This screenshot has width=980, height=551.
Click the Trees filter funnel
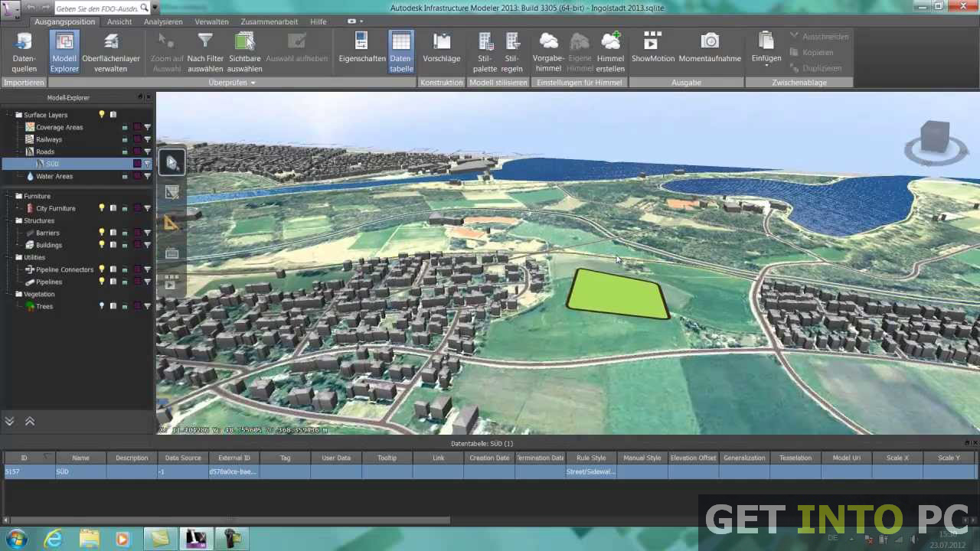(147, 306)
